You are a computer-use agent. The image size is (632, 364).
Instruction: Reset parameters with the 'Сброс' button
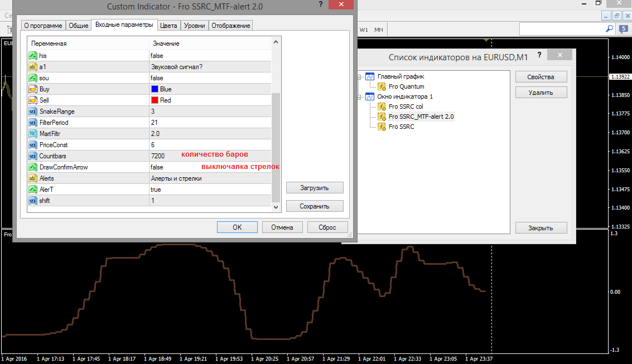(x=327, y=227)
